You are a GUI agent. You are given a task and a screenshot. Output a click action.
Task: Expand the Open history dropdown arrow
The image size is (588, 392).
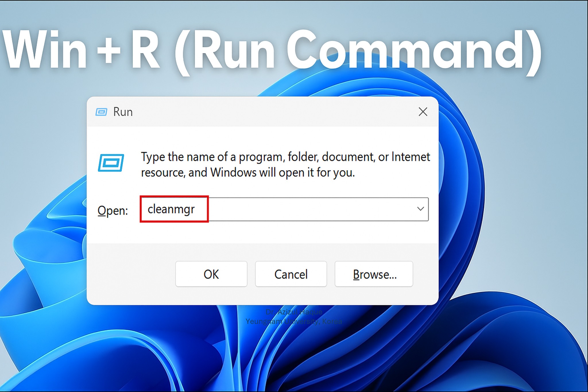coord(420,209)
